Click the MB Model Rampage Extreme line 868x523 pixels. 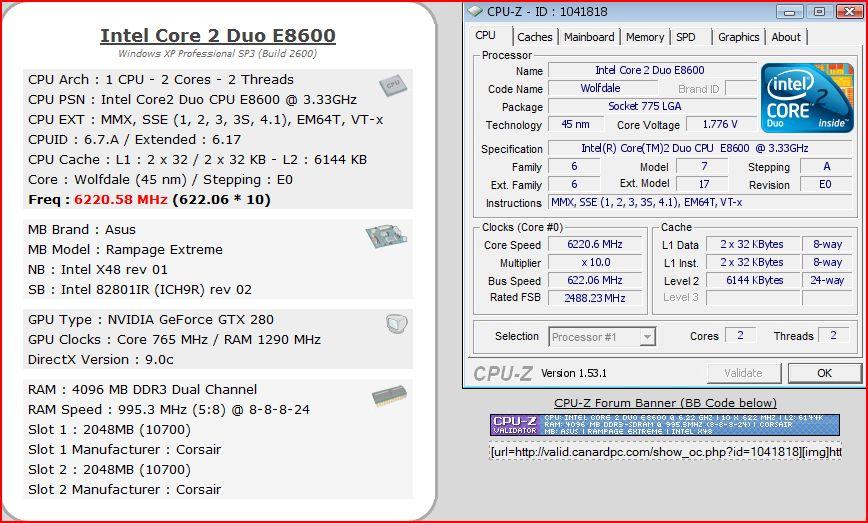pyautogui.click(x=126, y=250)
